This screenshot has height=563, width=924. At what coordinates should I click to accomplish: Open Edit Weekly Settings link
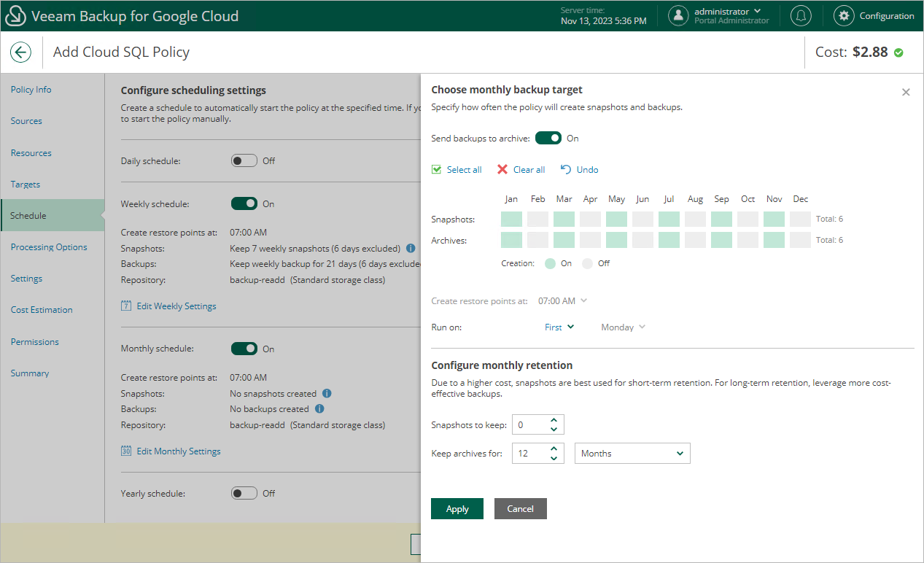pyautogui.click(x=176, y=306)
